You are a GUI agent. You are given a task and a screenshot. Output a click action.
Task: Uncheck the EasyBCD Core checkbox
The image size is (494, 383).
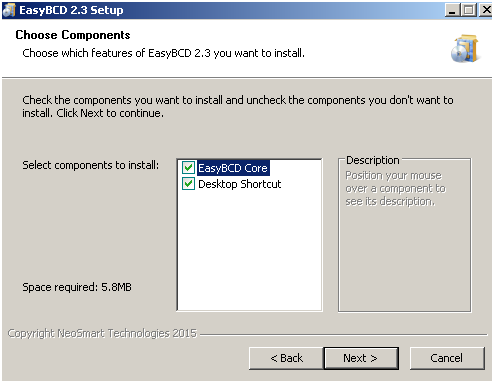[x=188, y=168]
